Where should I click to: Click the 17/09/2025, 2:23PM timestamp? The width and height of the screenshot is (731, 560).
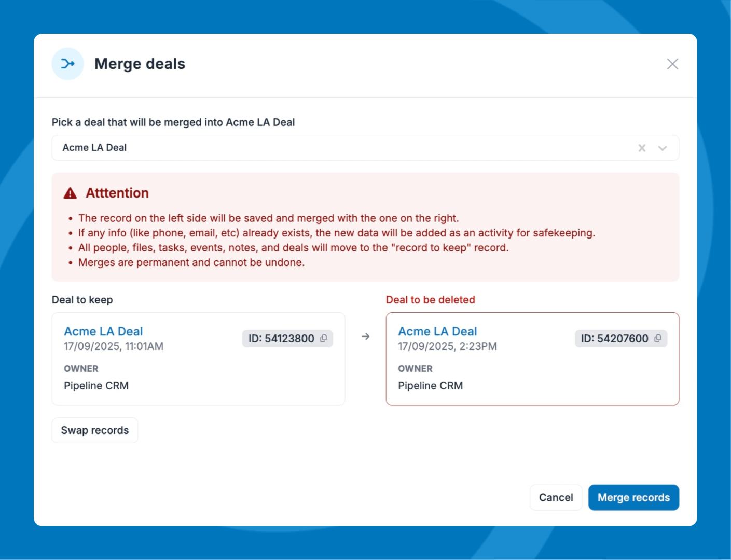447,346
